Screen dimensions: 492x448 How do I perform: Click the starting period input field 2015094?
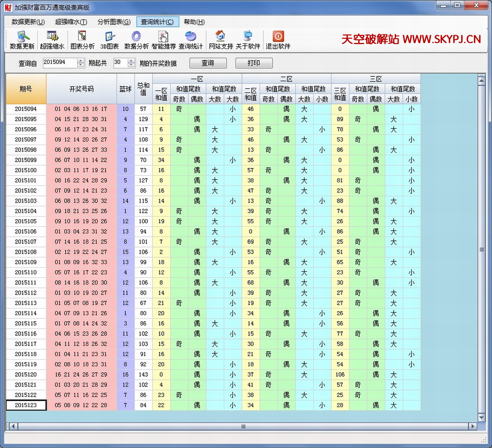[59, 63]
